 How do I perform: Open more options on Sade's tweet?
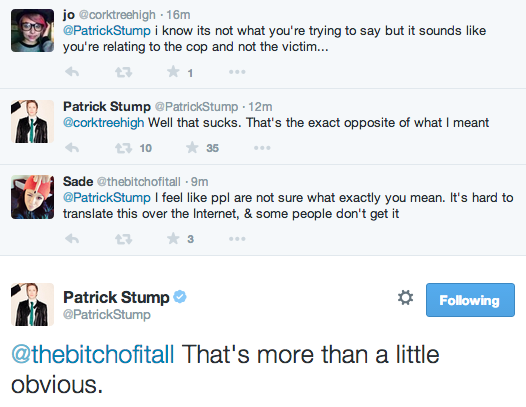pyautogui.click(x=237, y=239)
